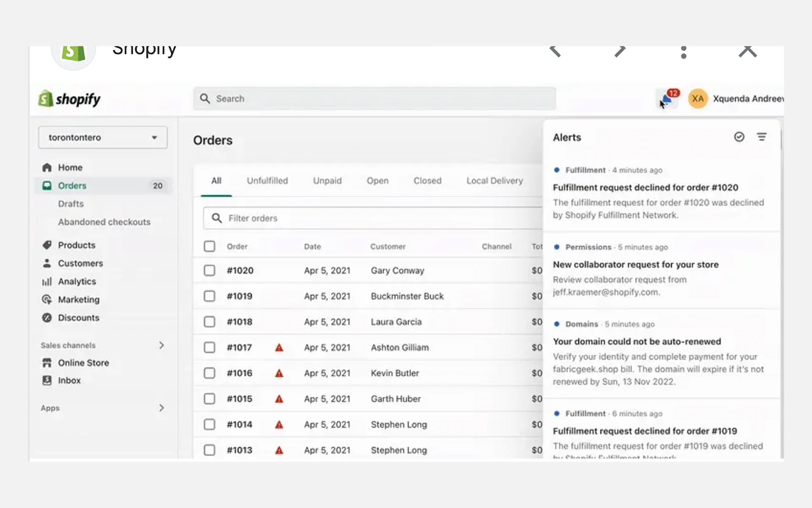Click the Analytics bar chart icon
Image resolution: width=812 pixels, height=508 pixels.
[x=47, y=282]
